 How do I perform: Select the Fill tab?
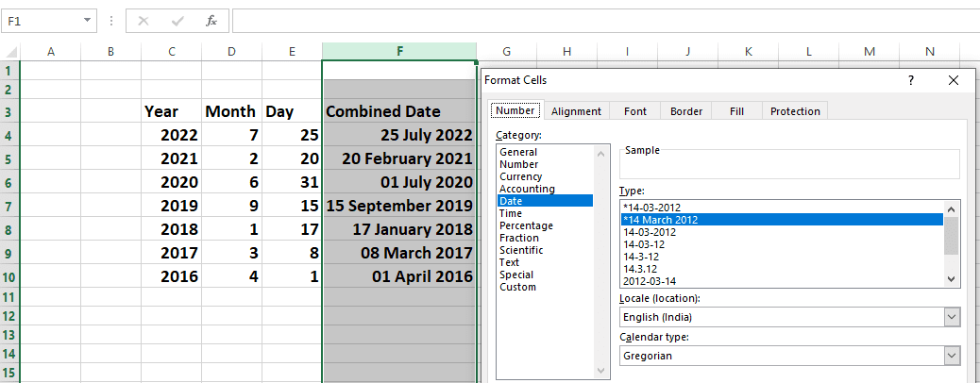(x=736, y=111)
